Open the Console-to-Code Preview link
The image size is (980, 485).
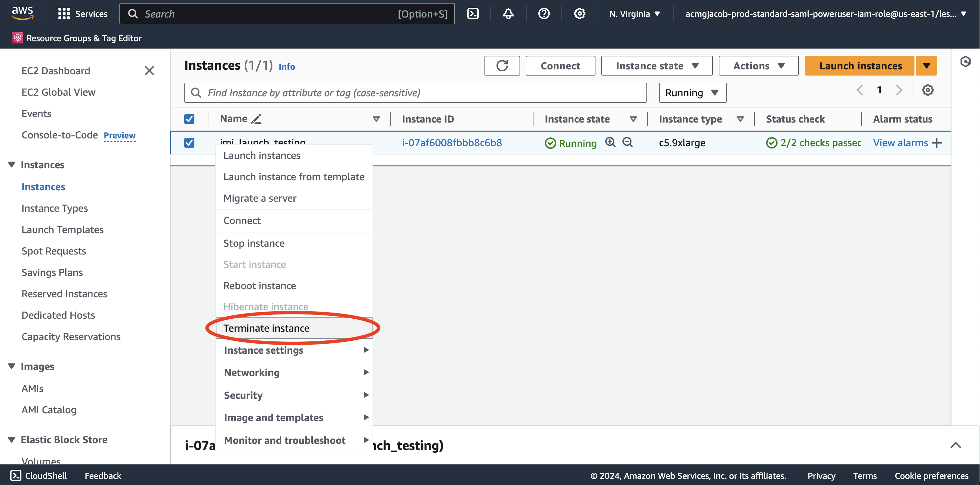click(119, 135)
